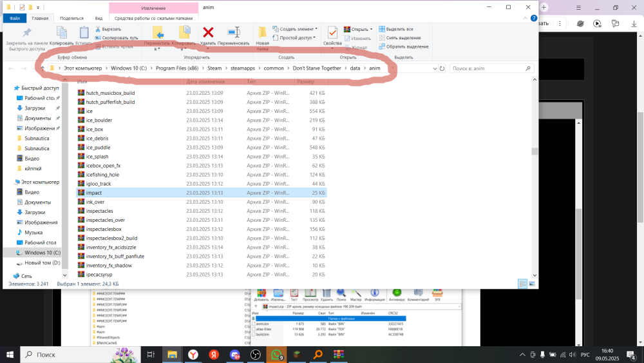This screenshot has height=363, width=644.
Task: Click steamapps in the address breadcrumb
Action: coord(243,68)
